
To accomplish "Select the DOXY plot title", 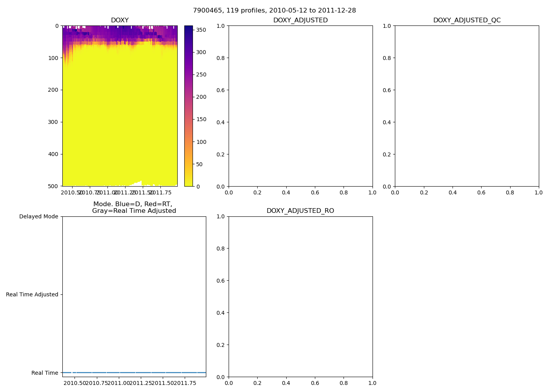I will 120,20.
